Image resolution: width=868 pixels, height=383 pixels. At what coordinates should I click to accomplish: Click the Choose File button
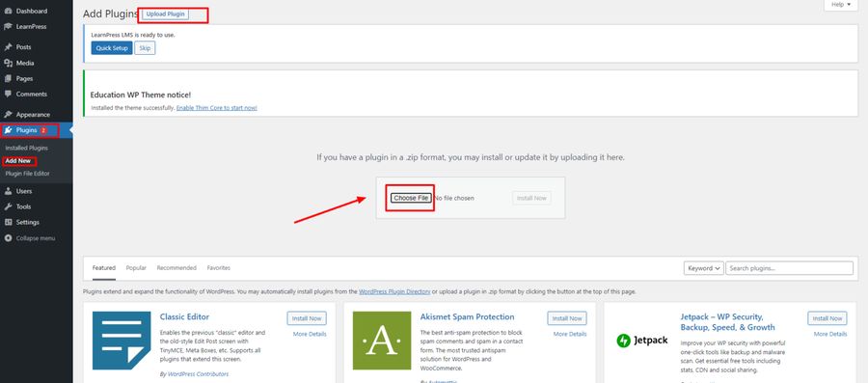coord(411,198)
